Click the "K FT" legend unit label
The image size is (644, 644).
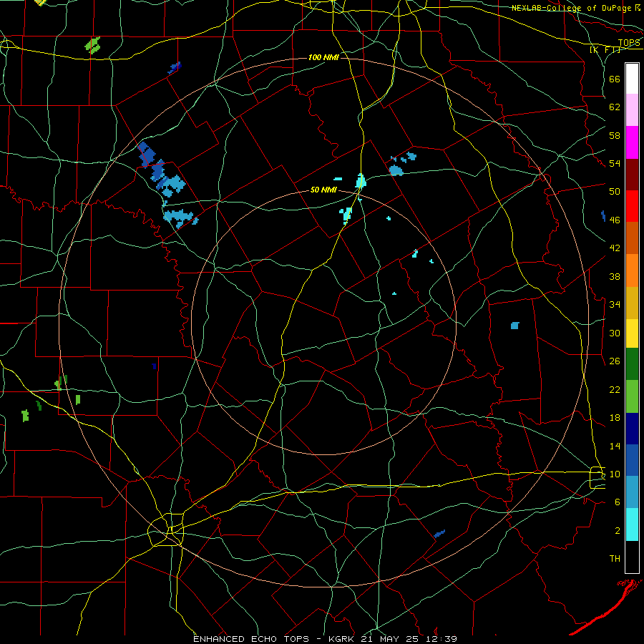605,49
